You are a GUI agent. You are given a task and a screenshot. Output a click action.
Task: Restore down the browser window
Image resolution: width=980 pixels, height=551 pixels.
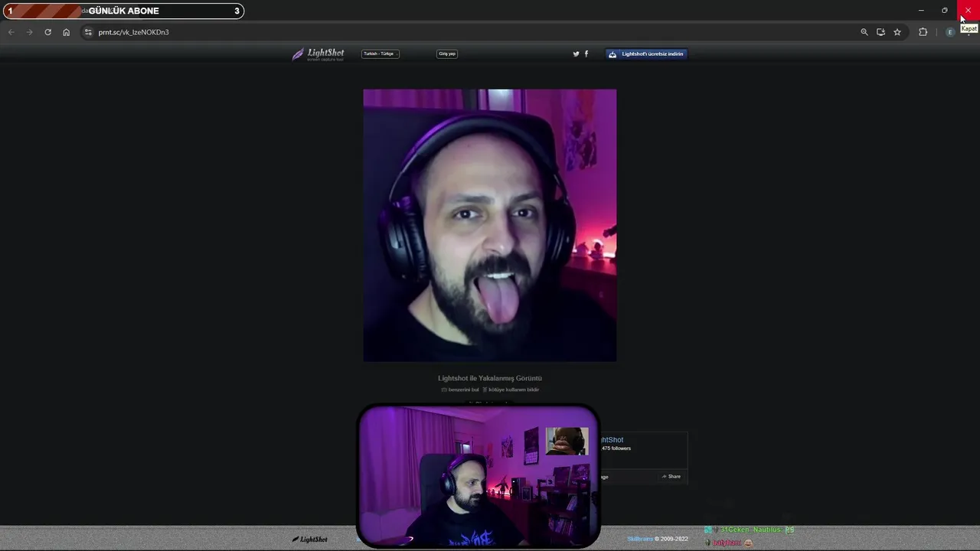click(945, 11)
